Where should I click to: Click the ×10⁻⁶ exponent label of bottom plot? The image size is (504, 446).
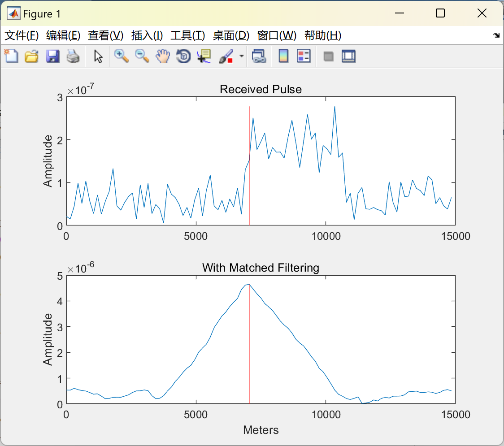[x=81, y=267]
